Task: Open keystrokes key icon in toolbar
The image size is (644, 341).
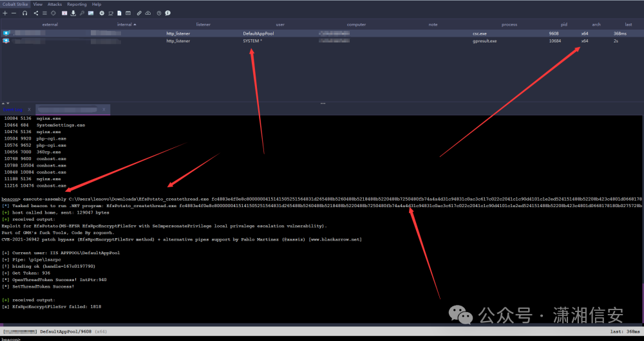Action: 82,13
